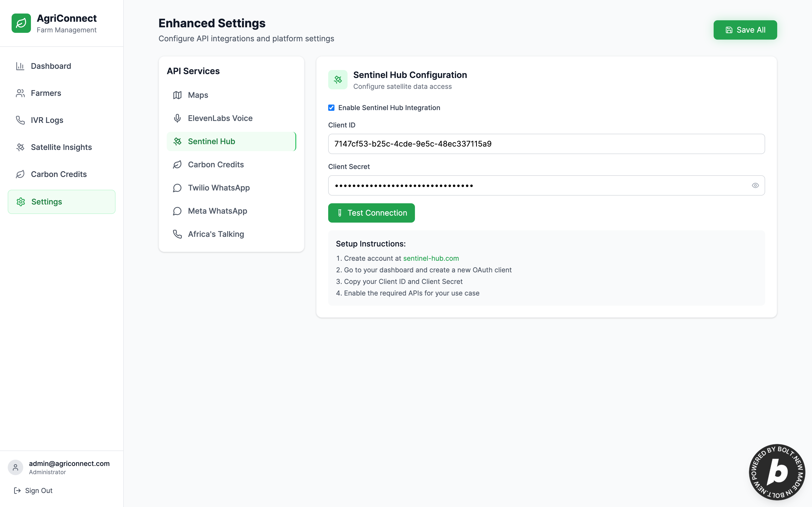Click the AgriConnect leaf logo icon
Image resolution: width=812 pixels, height=507 pixels.
click(21, 23)
